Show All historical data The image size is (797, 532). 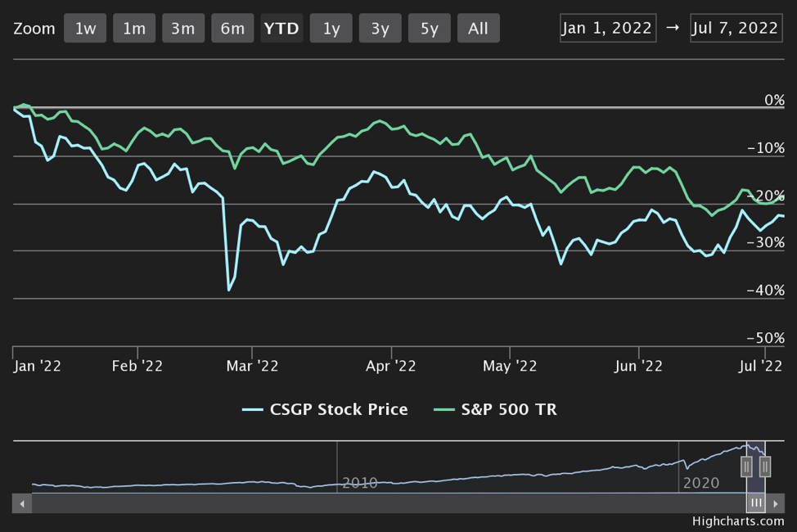479,29
